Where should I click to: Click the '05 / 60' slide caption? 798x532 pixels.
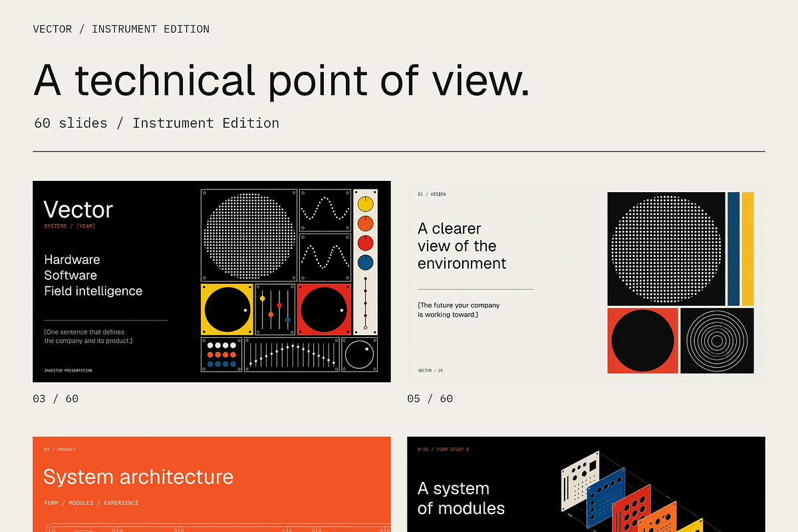pos(430,399)
